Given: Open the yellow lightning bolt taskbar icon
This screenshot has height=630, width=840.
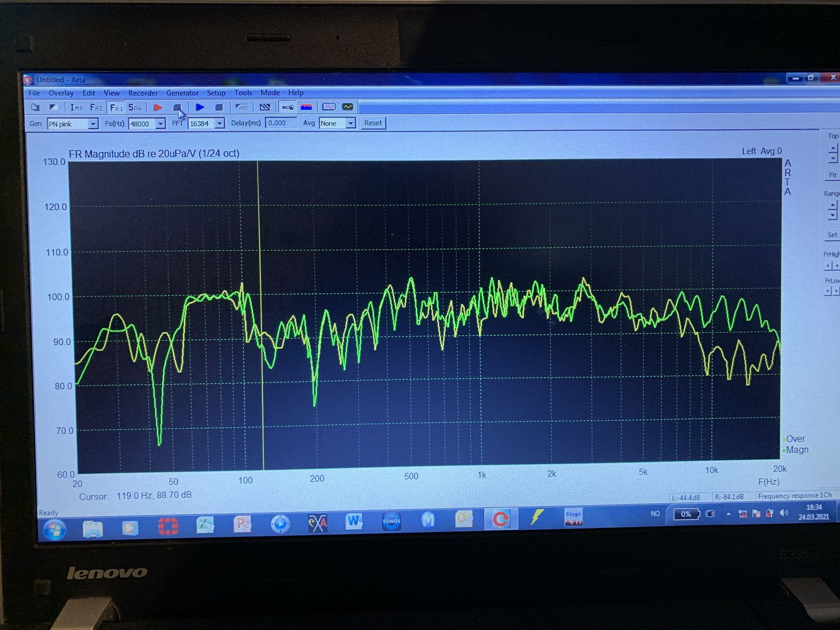Looking at the screenshot, I should coord(537,517).
